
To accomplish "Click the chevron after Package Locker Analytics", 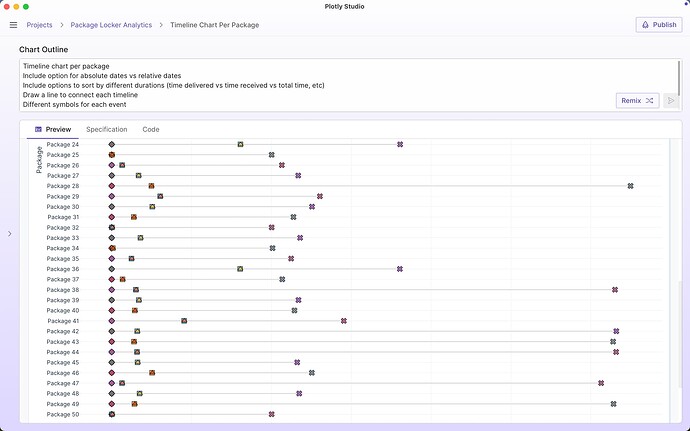I will tap(161, 25).
